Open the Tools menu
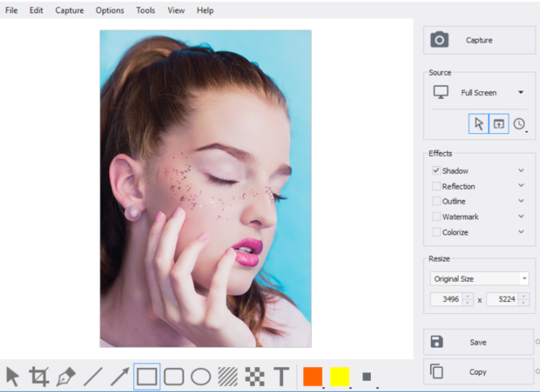The height and width of the screenshot is (392, 540). click(146, 10)
